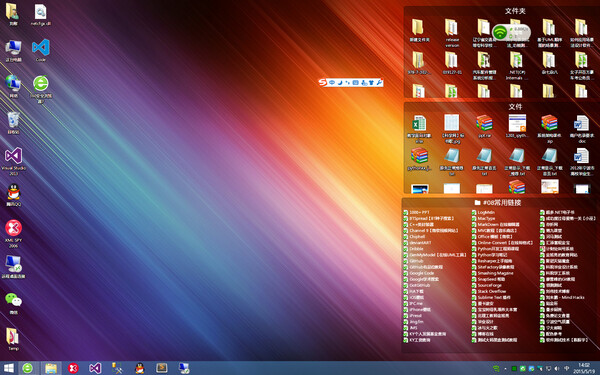This screenshot has width=600, height=375.
Task: Open the Excel spreadsheet file in 文件 fence
Action: pyautogui.click(x=419, y=129)
